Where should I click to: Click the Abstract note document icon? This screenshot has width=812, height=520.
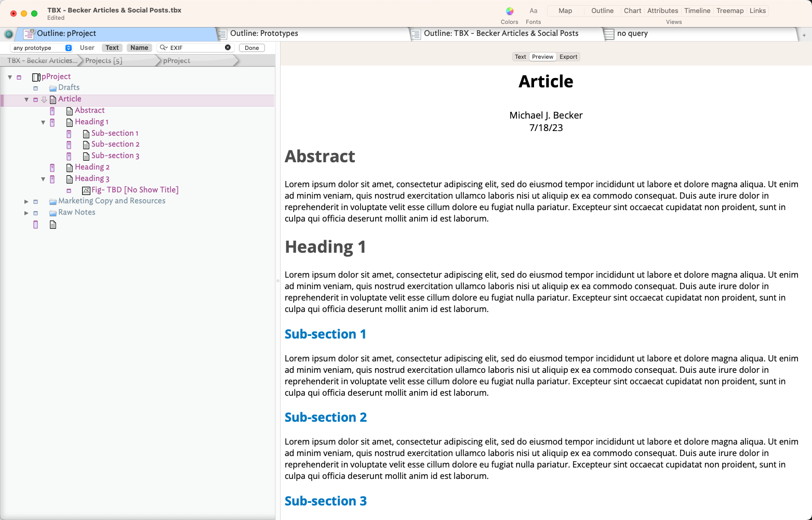pyautogui.click(x=70, y=111)
